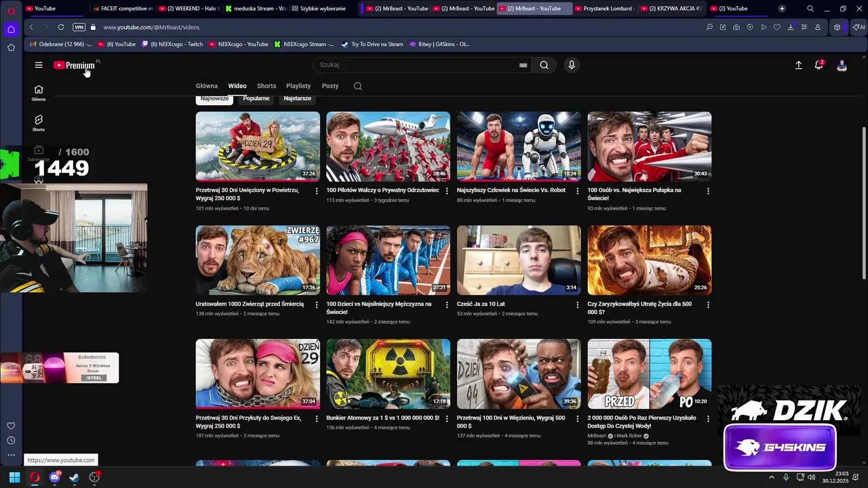Open the Opera AI assistant button
This screenshot has width=868, height=488.
click(x=859, y=27)
